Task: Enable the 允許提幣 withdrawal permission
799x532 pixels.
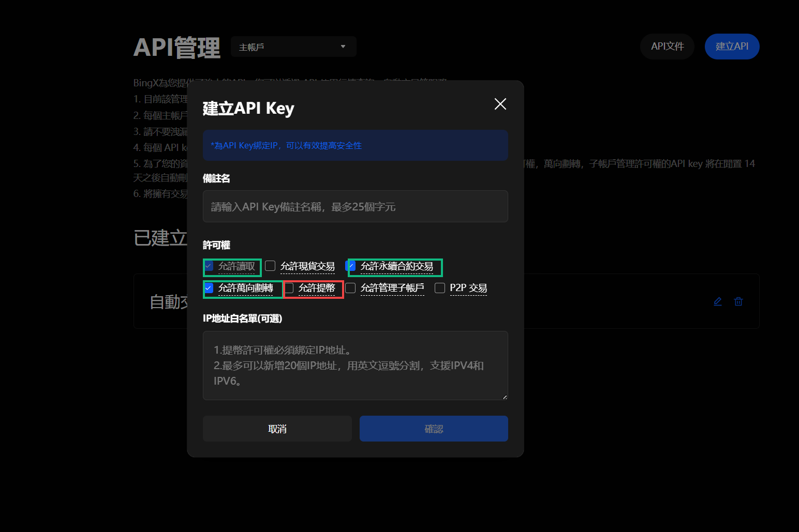Action: (x=290, y=288)
